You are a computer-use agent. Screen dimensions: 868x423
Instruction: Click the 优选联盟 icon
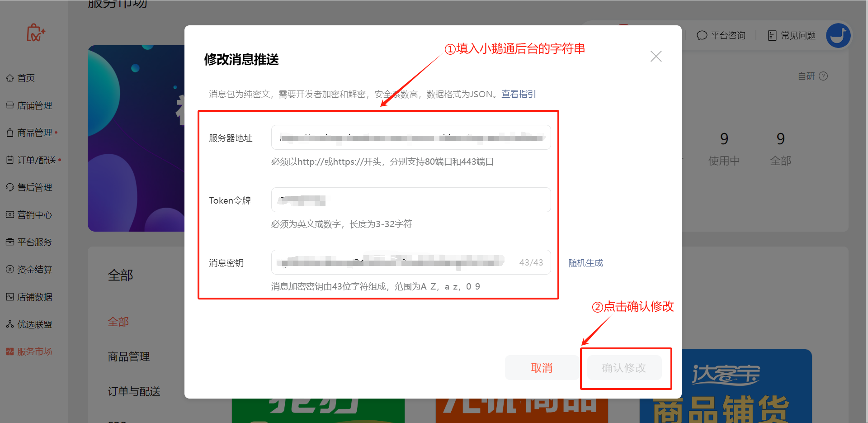(10, 324)
